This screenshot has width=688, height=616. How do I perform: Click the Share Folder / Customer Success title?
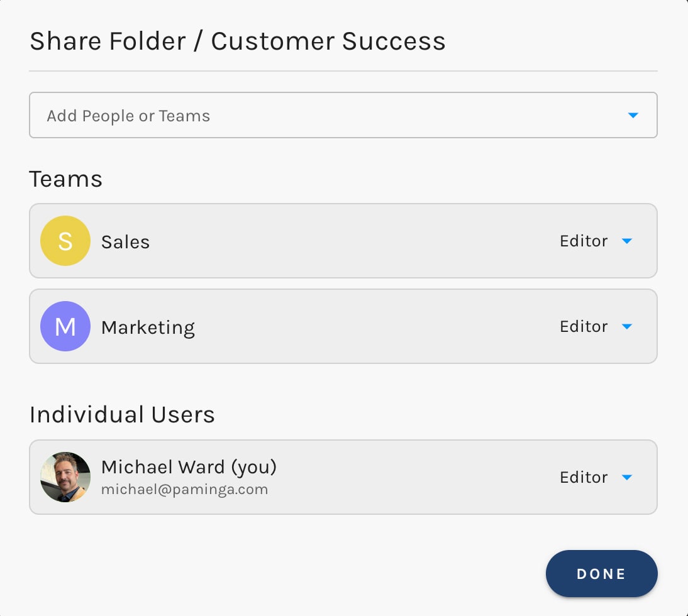tap(238, 40)
